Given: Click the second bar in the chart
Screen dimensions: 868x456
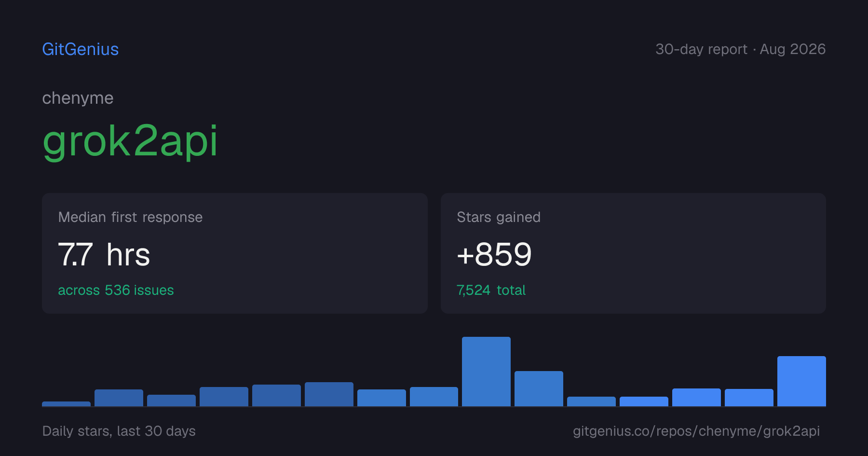Looking at the screenshot, I should pyautogui.click(x=119, y=398).
